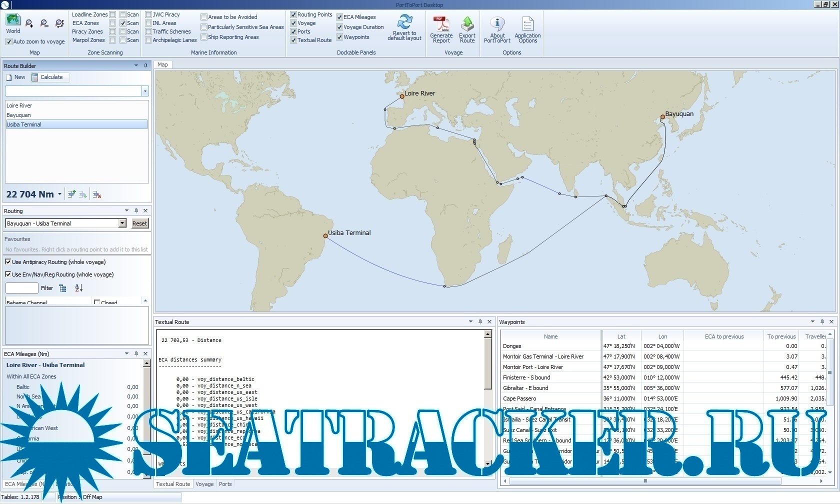Click the remove waypoint icon in Route Builder

point(96,194)
